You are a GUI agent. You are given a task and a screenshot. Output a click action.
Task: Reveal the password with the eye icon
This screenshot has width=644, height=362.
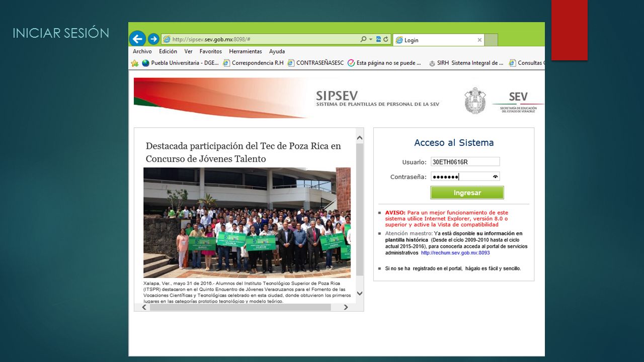pos(495,176)
